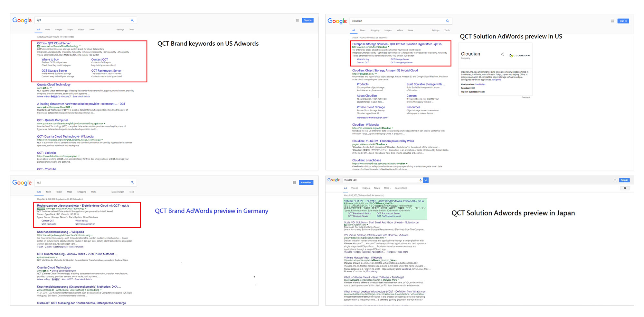Viewport: 644px width, 317px height.
Task: Open the Rechenzentren Lösungsanbieter QCT ad
Action: coord(83,205)
